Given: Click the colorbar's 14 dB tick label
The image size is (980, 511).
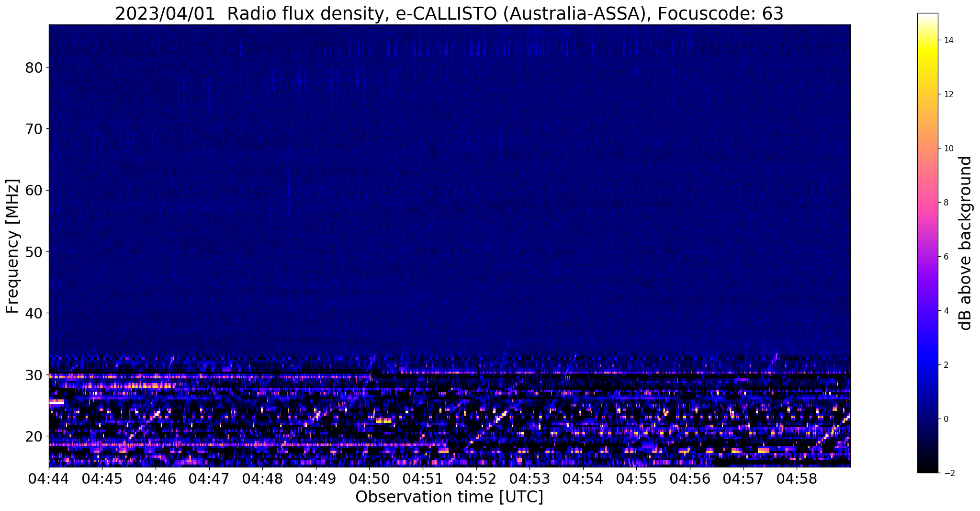Looking at the screenshot, I should click(948, 40).
